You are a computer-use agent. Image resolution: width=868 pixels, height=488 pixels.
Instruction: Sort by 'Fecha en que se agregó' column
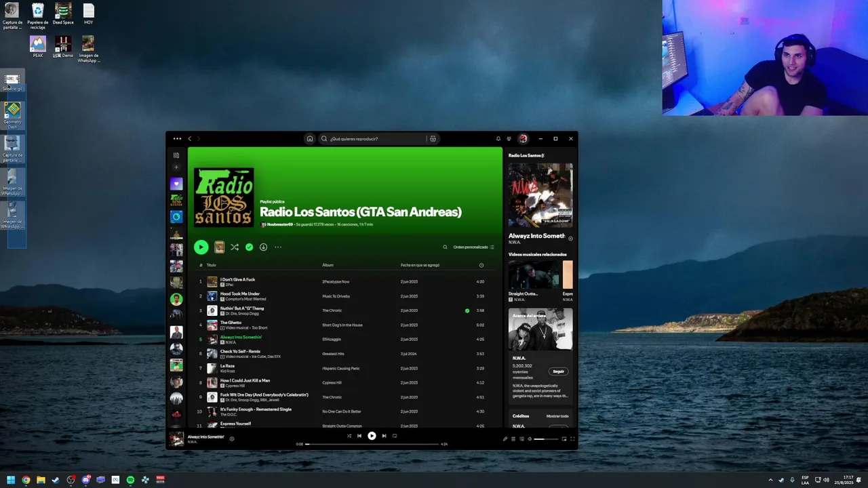click(x=420, y=265)
